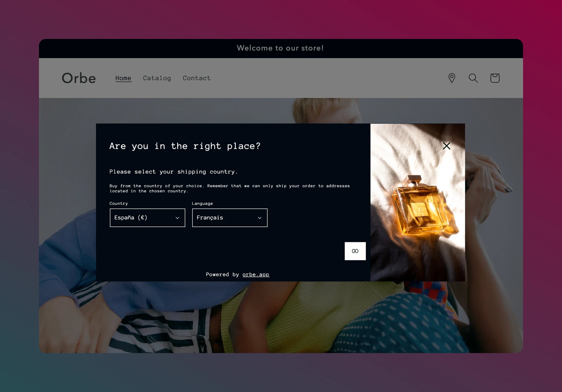This screenshot has width=562, height=392.
Task: Go to the Home menu item
Action: coord(123,78)
